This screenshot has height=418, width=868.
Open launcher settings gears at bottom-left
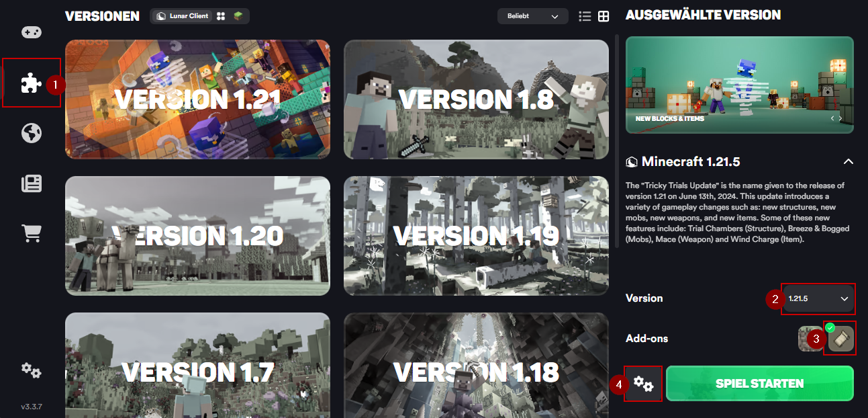tap(31, 370)
